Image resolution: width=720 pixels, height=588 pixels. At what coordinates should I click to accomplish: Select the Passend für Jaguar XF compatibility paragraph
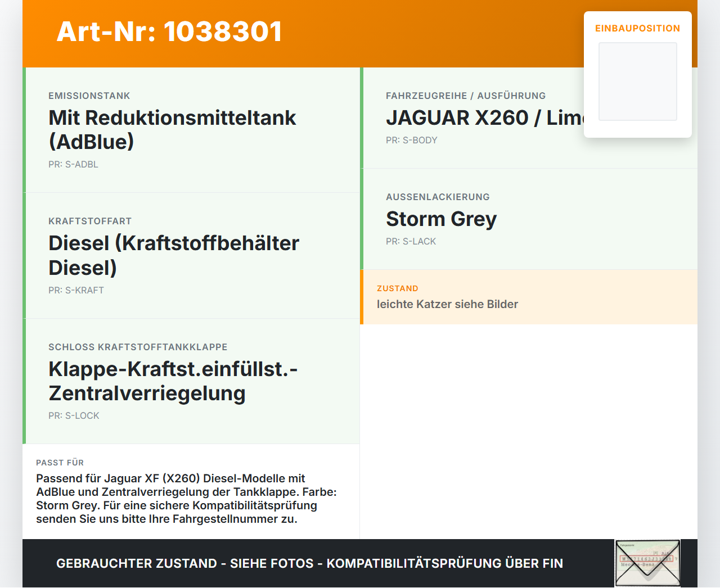(186, 499)
